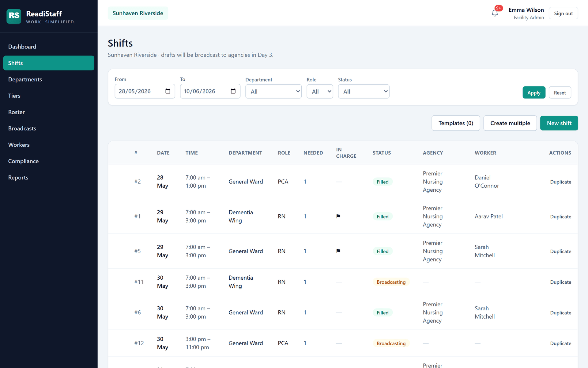Screen dimensions: 588x368
Task: Click Premier Nursing Agency on shift #1
Action: point(432,216)
